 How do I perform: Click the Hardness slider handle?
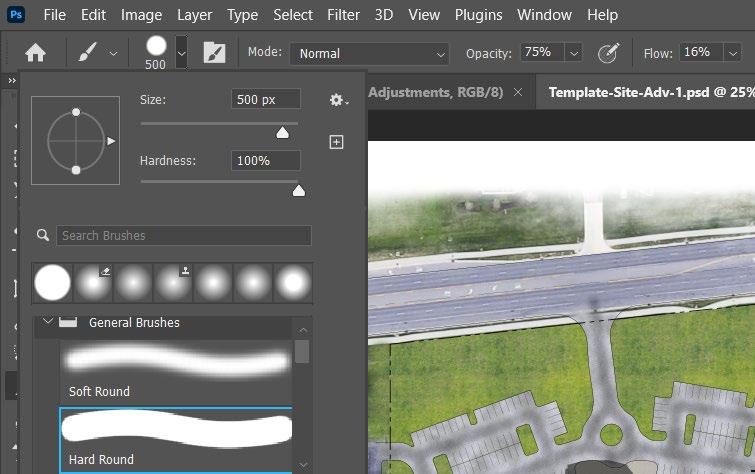click(x=299, y=191)
